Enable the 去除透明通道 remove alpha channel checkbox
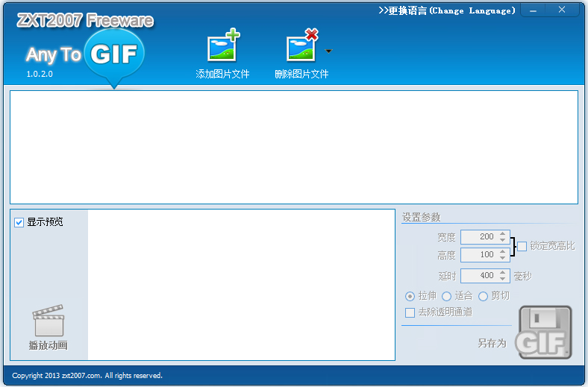This screenshot has height=387, width=588. [410, 312]
